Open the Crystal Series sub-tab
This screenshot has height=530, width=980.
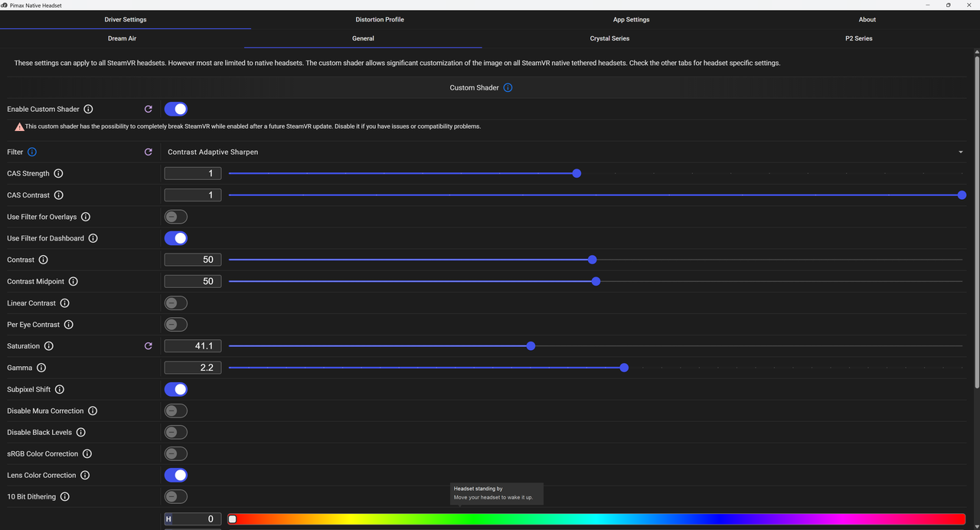[609, 38]
